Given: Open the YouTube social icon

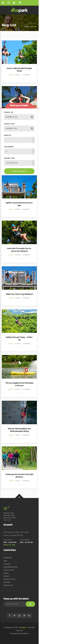Looking at the screenshot, I should point(19,615).
